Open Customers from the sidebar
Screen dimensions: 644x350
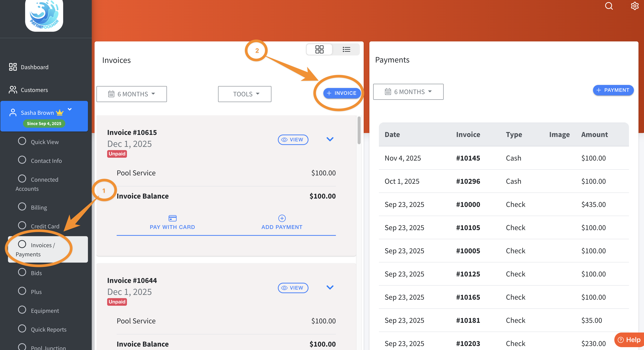34,90
